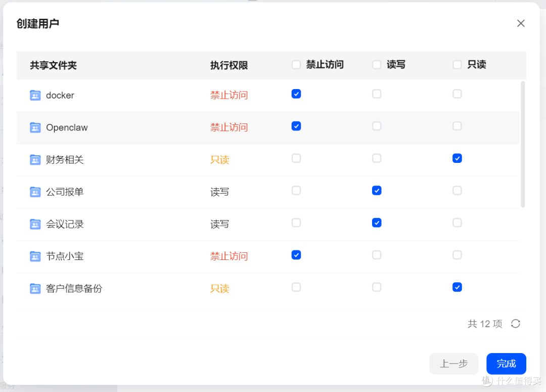Click docker's 禁止访问 permission status text

coord(229,95)
